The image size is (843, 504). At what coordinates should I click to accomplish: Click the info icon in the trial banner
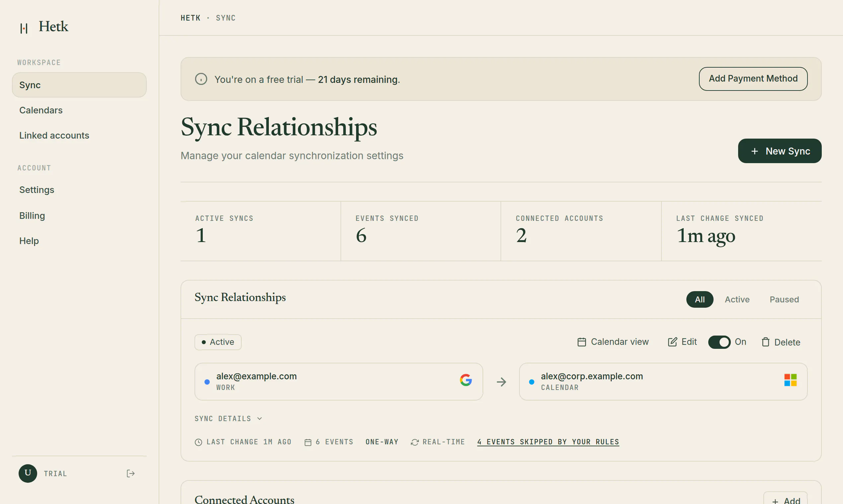(x=201, y=79)
